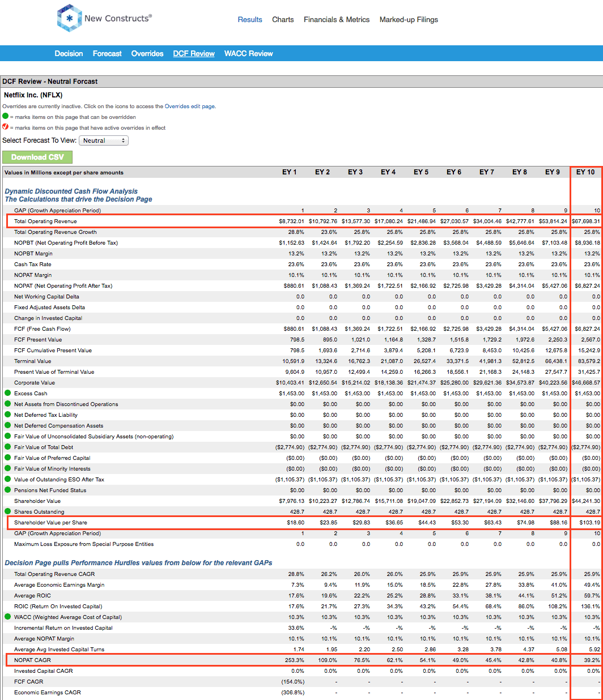
Task: Select the Total Operating Revenue row label
Action: 45,221
